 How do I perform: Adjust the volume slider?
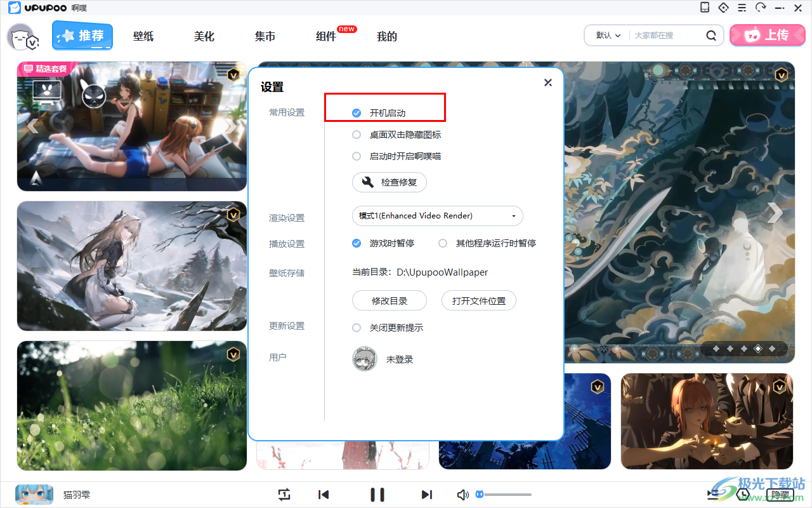[x=504, y=495]
